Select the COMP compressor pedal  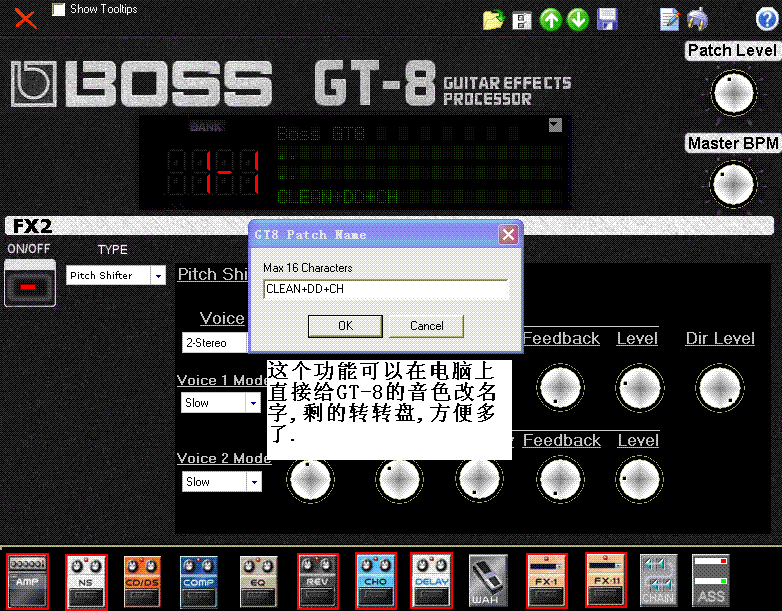pos(198,580)
